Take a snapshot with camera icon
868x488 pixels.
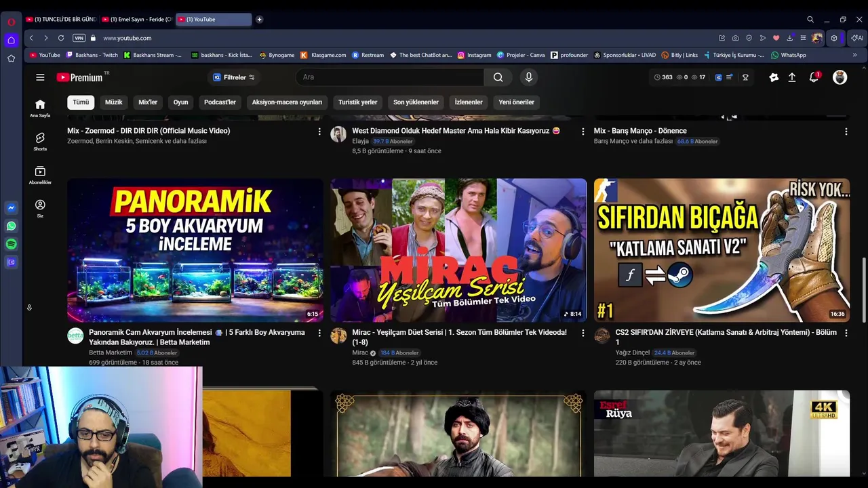[736, 38]
